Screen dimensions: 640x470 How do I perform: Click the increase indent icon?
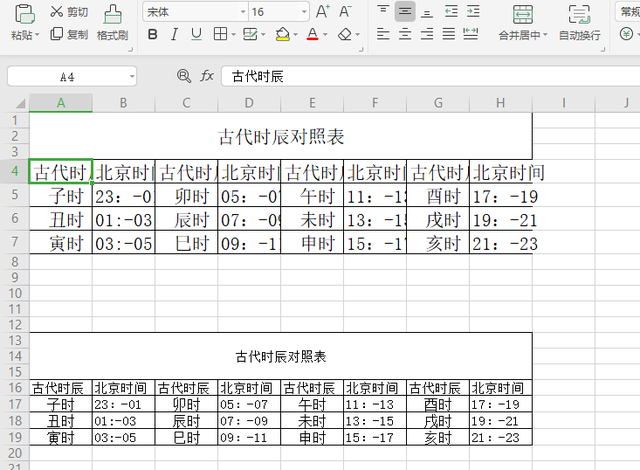(x=473, y=11)
